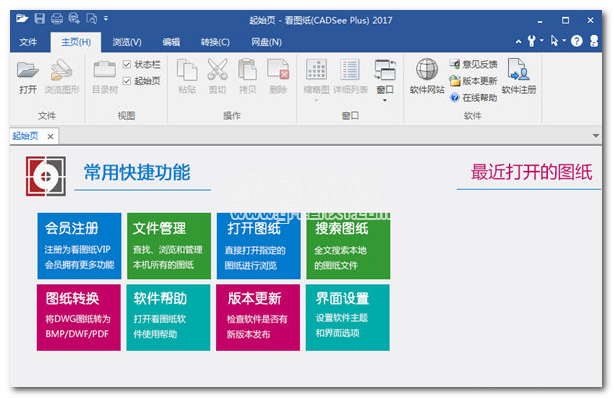Collapse the ribbon with the up arrow
The width and height of the screenshot is (613, 398).
518,41
